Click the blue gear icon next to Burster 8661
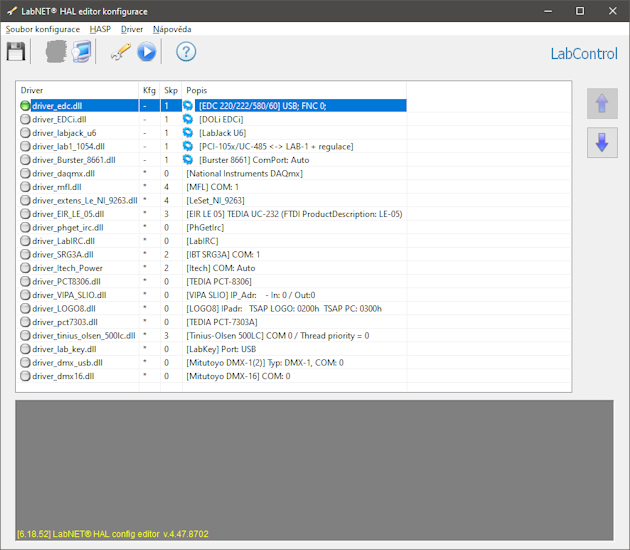The image size is (630, 550). click(188, 160)
